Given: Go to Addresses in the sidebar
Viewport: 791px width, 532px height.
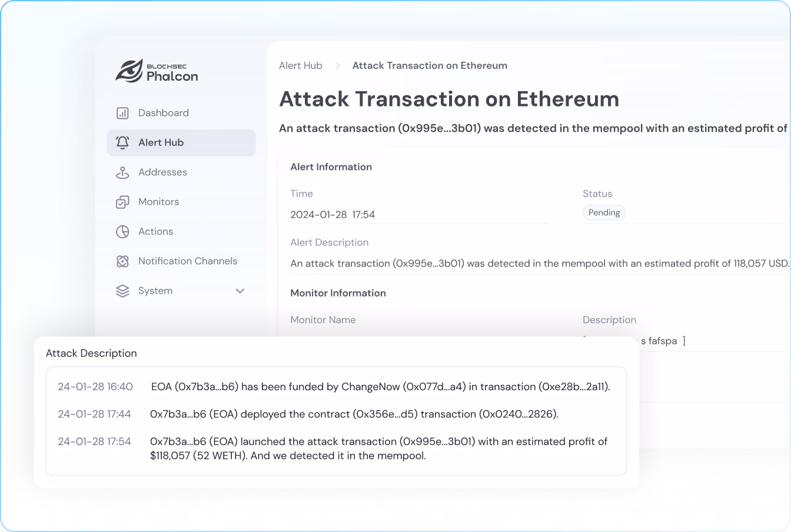Looking at the screenshot, I should (x=162, y=172).
